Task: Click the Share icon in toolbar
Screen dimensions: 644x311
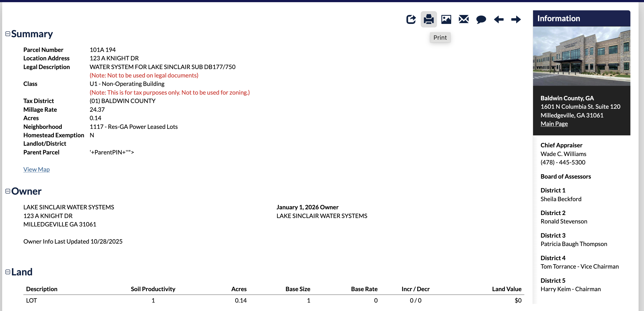Action: tap(411, 19)
